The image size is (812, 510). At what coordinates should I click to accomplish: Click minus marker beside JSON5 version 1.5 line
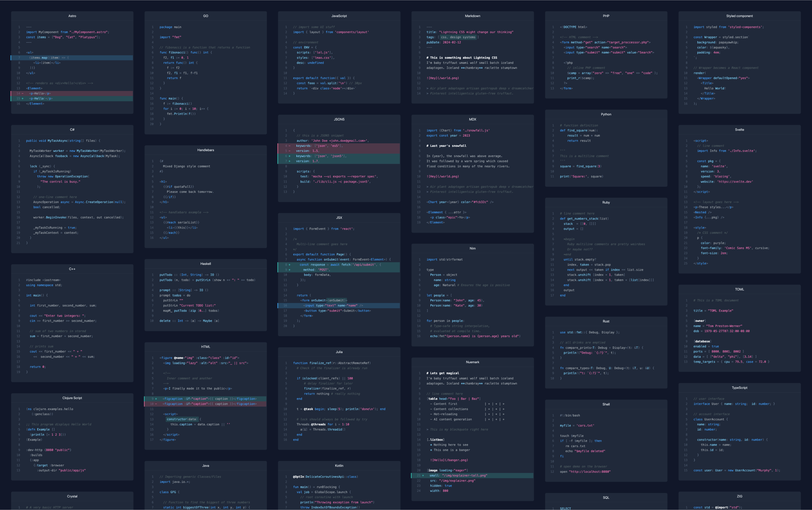coord(289,151)
